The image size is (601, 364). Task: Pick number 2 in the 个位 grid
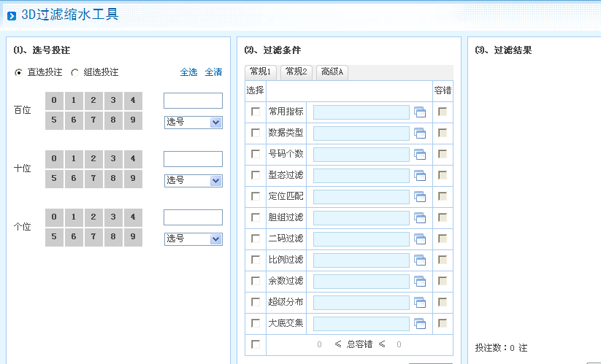[x=93, y=217]
